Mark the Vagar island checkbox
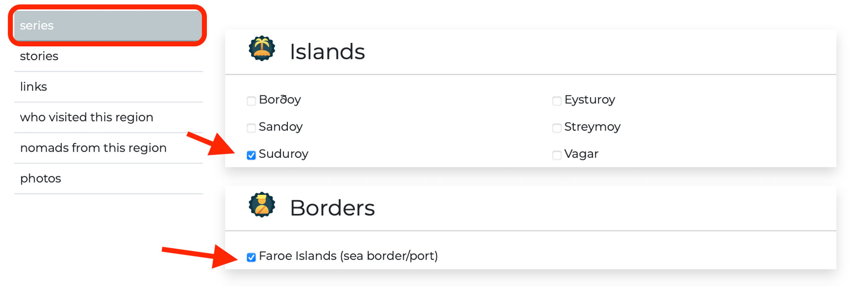The height and width of the screenshot is (286, 868). click(557, 155)
